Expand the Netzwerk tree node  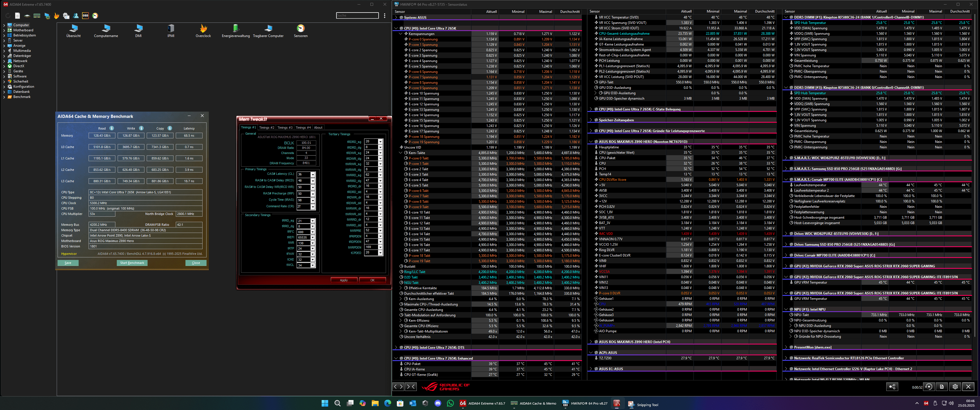coord(4,61)
